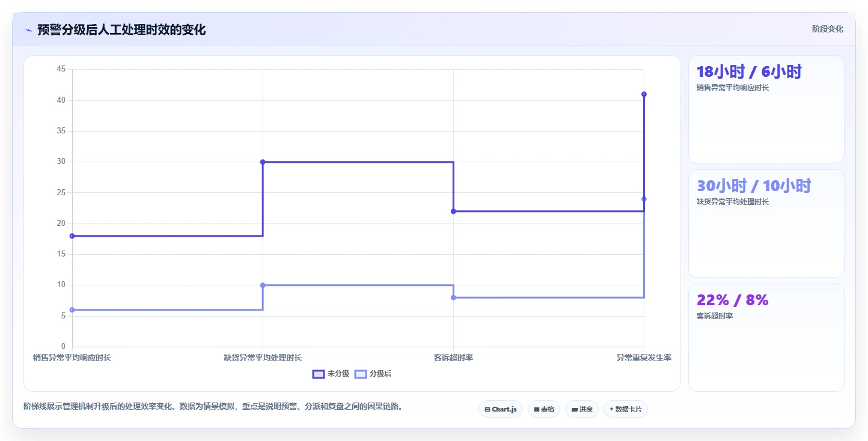Click the 进度 tag pill
The height and width of the screenshot is (441, 868).
(582, 409)
